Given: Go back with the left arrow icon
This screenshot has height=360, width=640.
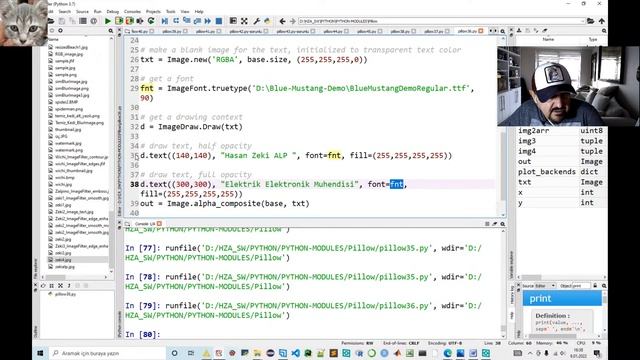Looking at the screenshot, I should coord(282,21).
